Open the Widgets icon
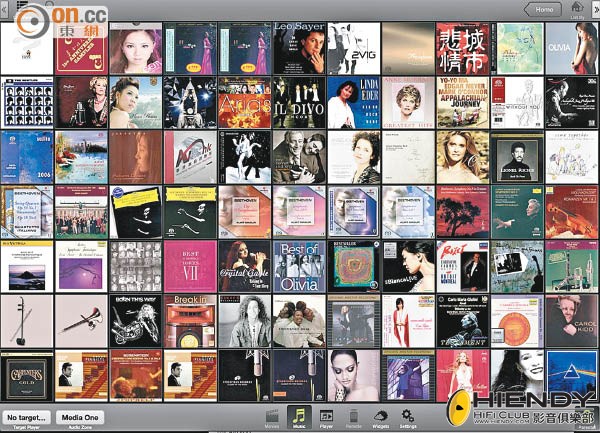This screenshot has width=600, height=433. [x=381, y=415]
